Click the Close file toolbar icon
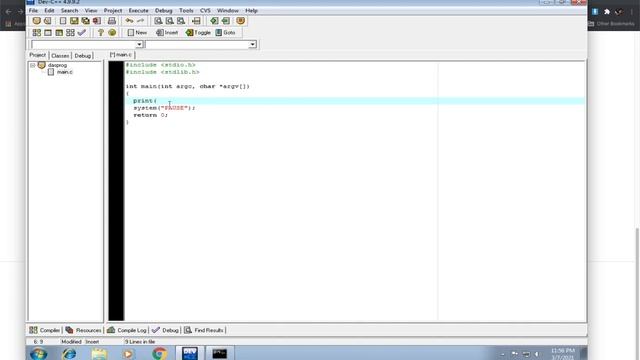The height and width of the screenshot is (360, 640). coord(97,21)
